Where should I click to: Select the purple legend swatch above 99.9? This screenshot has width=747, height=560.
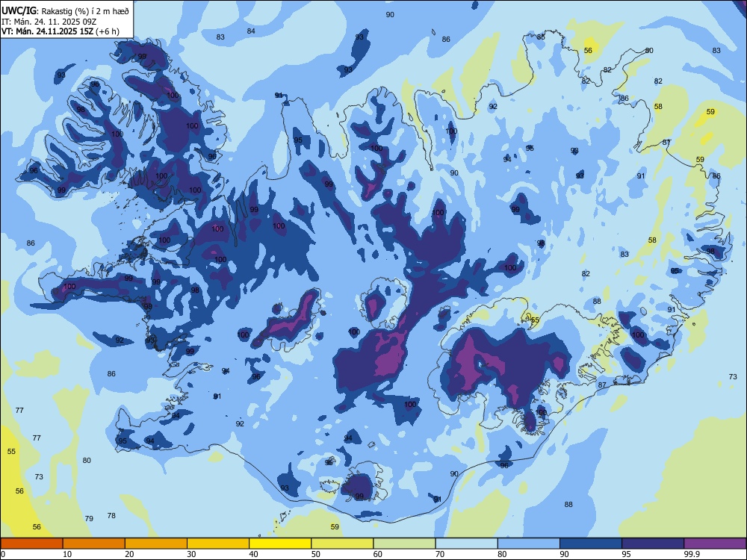715,544
